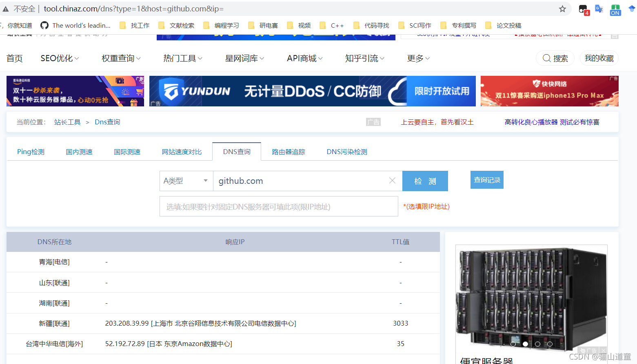Select the DNS查询 tab
The width and height of the screenshot is (637, 364).
[x=237, y=152]
